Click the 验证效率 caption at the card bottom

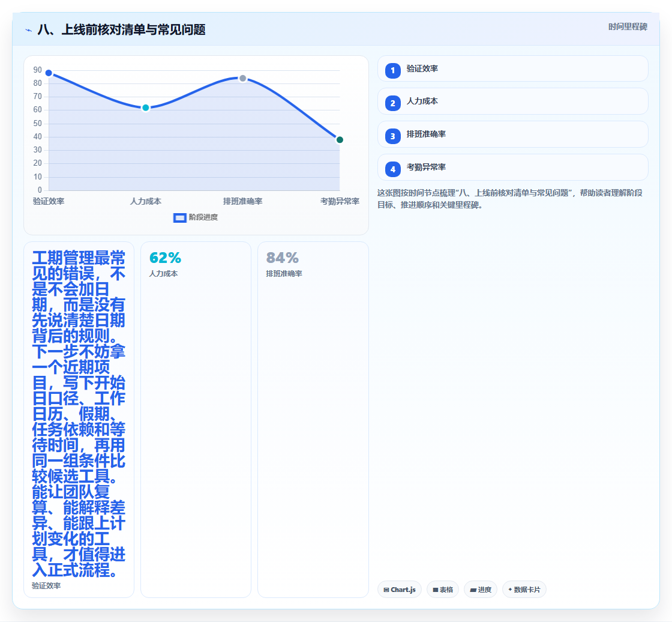coord(46,586)
